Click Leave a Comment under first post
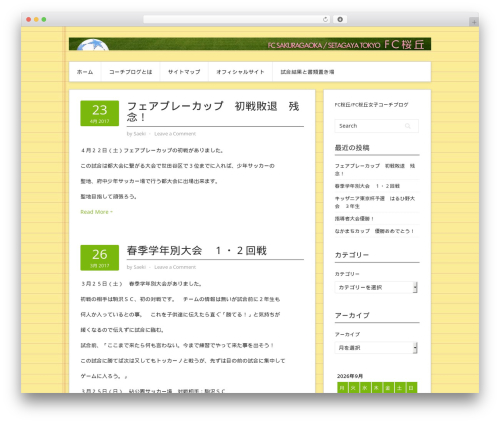 coord(175,134)
